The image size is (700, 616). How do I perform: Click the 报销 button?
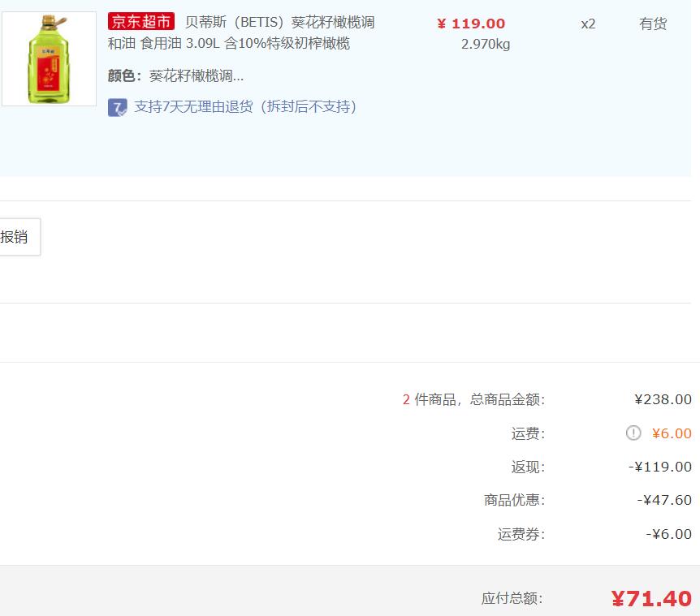point(19,237)
